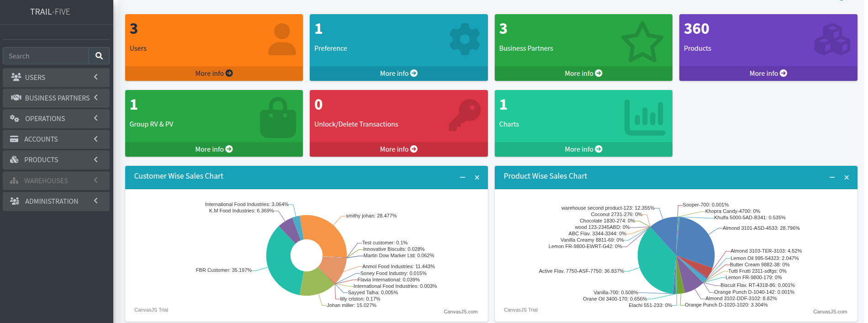The image size is (868, 323).
Task: Click the Charts card bar chart icon
Action: point(645,117)
